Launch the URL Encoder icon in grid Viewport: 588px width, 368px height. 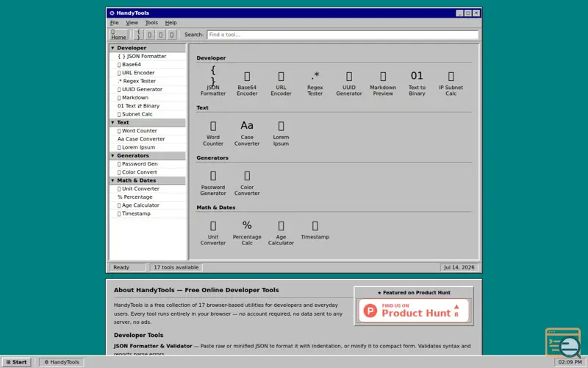pos(281,83)
